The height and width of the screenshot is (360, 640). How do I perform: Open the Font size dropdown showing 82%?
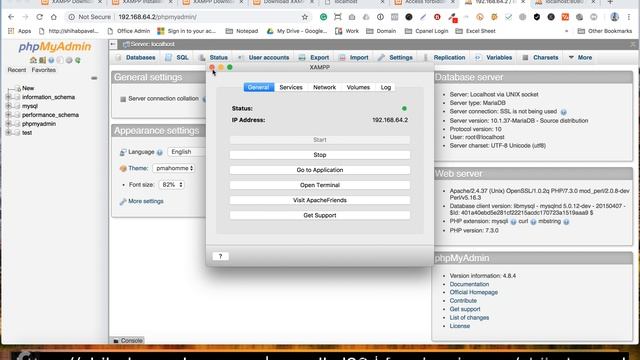click(171, 185)
